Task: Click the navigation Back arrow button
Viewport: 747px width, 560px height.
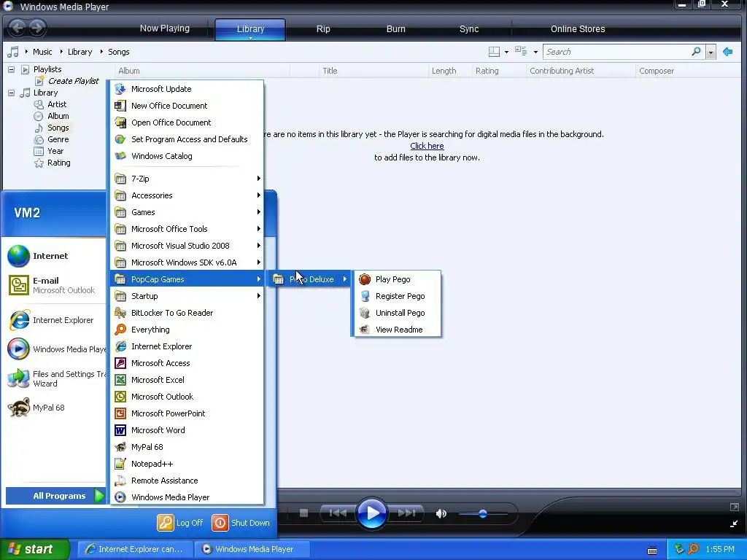Action: click(18, 28)
